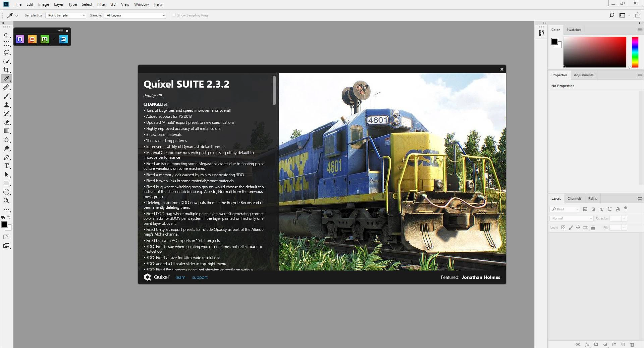Close the Quixel SUITE changelog dialog
644x348 pixels.
tap(502, 69)
